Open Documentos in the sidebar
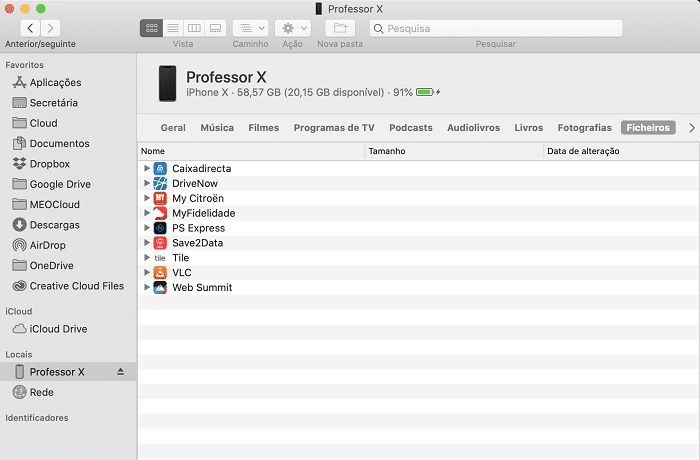Image resolution: width=700 pixels, height=460 pixels. click(51, 143)
